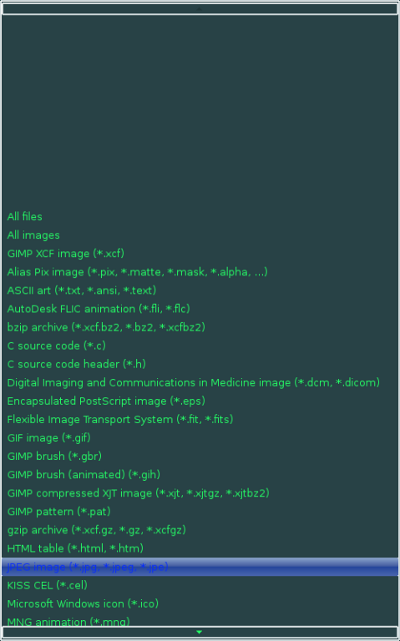The image size is (400, 641).
Task: Select C source code header (*.h)
Action: coord(200,364)
